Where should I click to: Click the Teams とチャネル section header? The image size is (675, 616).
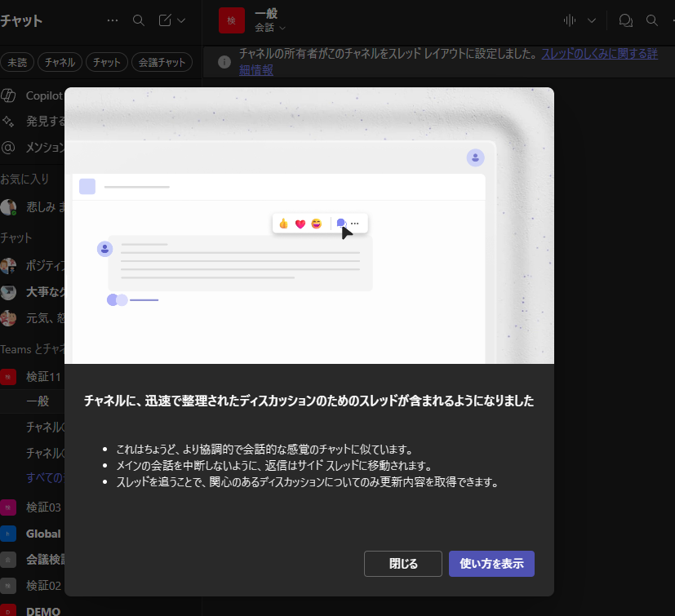pyautogui.click(x=33, y=349)
